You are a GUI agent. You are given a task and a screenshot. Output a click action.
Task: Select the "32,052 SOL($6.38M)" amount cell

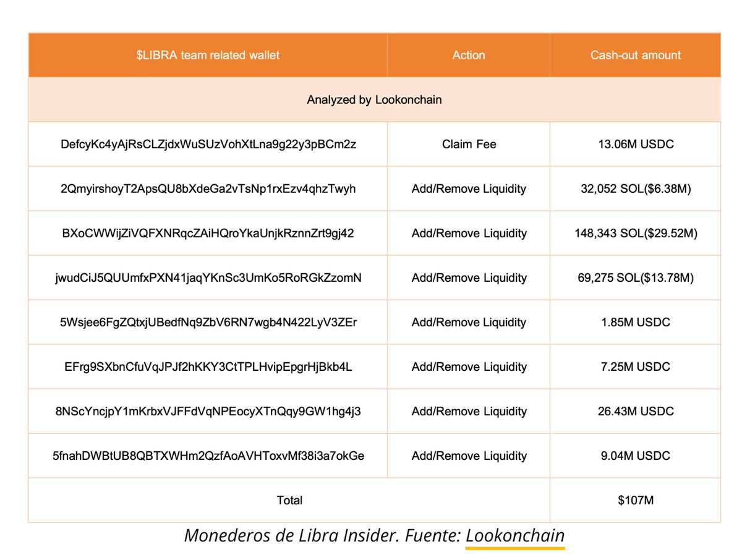pyautogui.click(x=635, y=189)
